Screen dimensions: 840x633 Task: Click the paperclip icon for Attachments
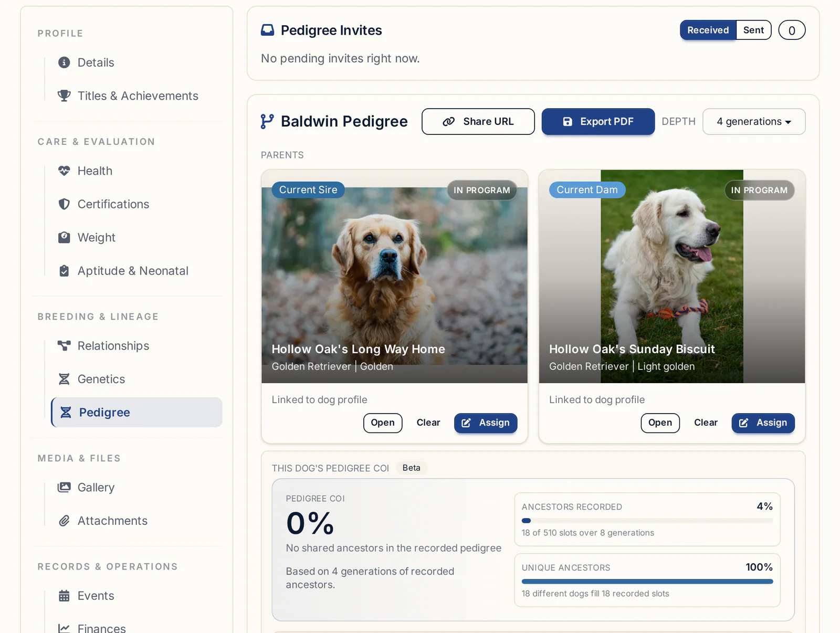tap(64, 521)
